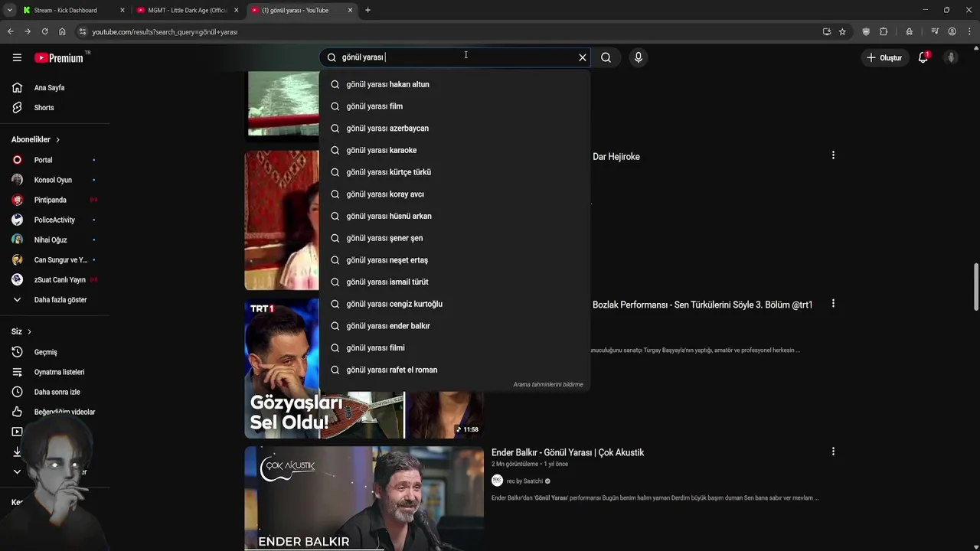Select suggestion gönül yarası kürtçe türkü

click(455, 172)
